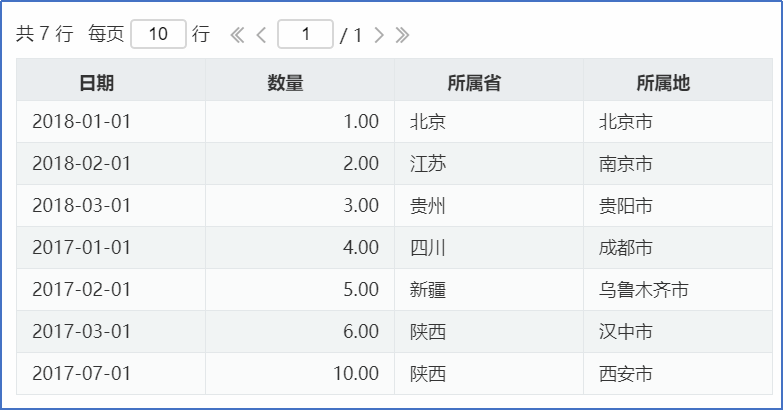Select the current page number input
The image size is (784, 412).
coord(306,34)
